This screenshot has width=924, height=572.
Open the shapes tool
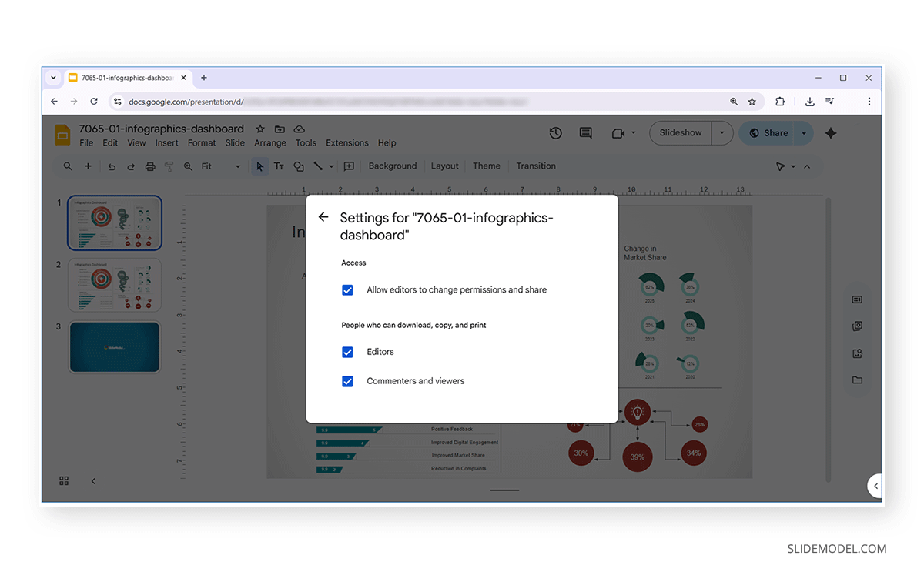299,166
